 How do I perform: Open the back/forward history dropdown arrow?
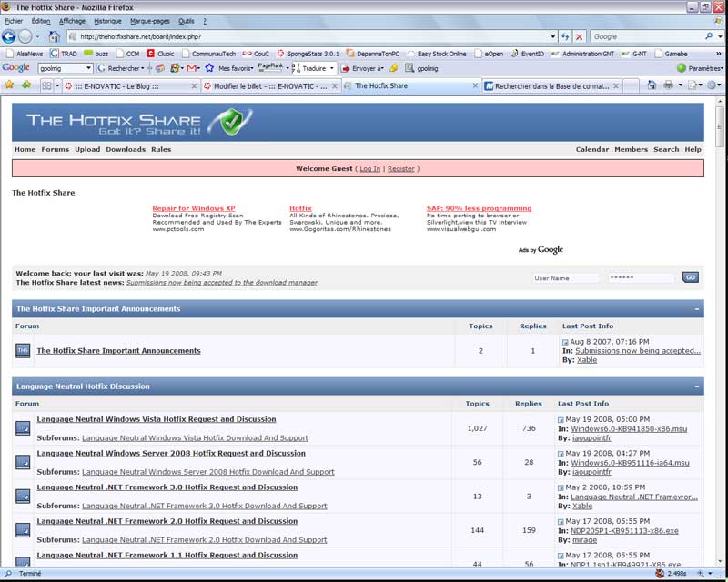[x=37, y=36]
